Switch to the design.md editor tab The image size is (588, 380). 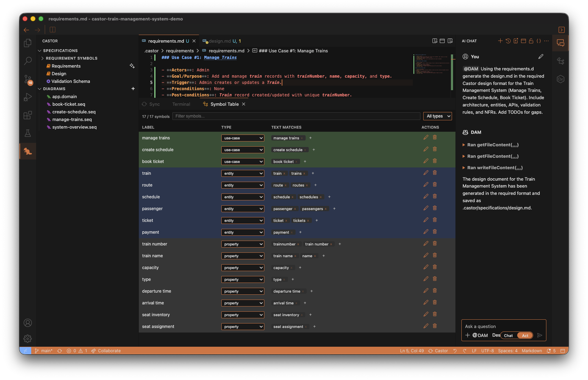(220, 41)
